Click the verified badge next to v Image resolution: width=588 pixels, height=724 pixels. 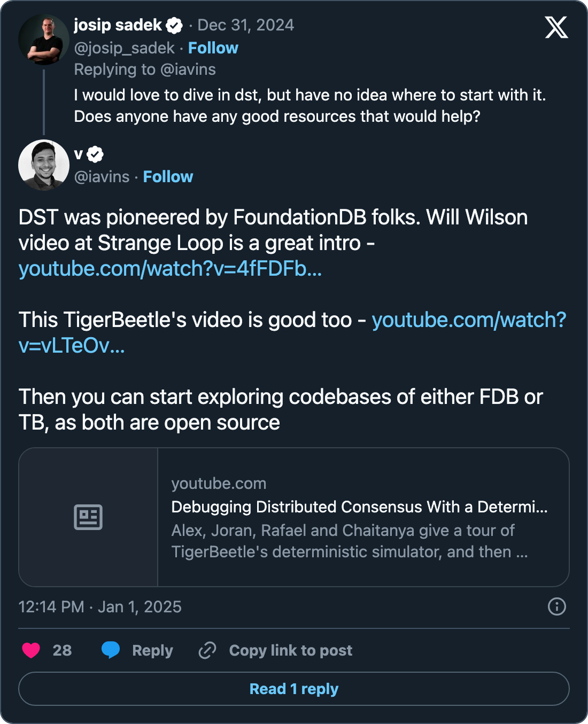click(95, 154)
